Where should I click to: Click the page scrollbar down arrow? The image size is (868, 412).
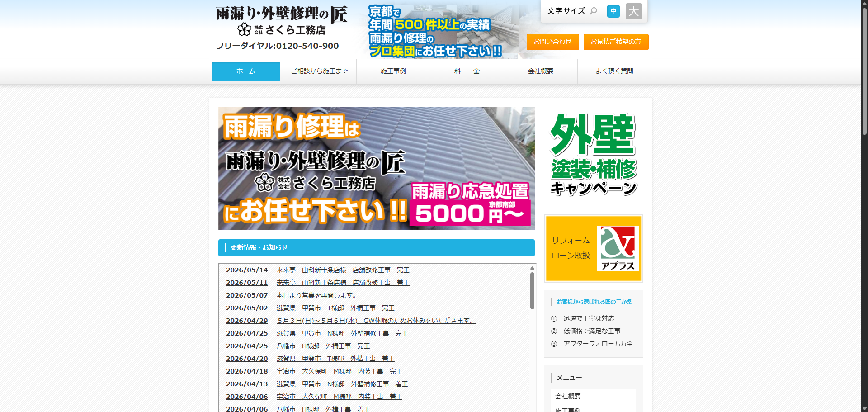(x=864, y=408)
